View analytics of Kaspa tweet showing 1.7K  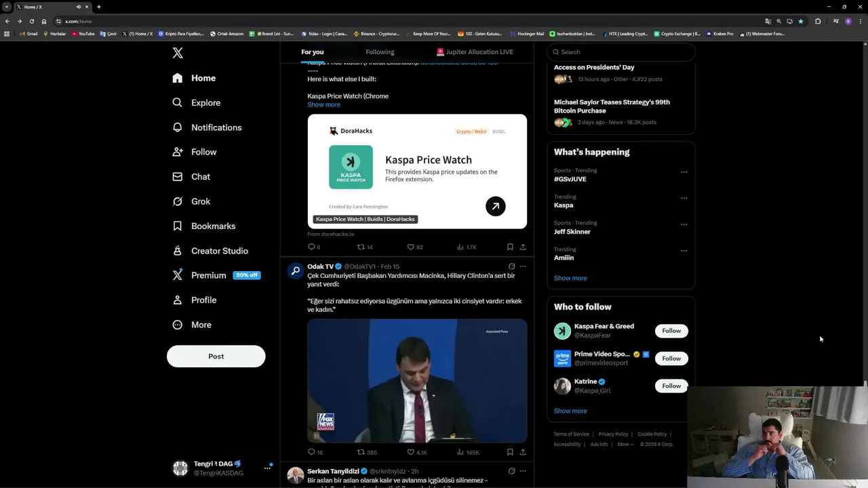[x=467, y=247]
